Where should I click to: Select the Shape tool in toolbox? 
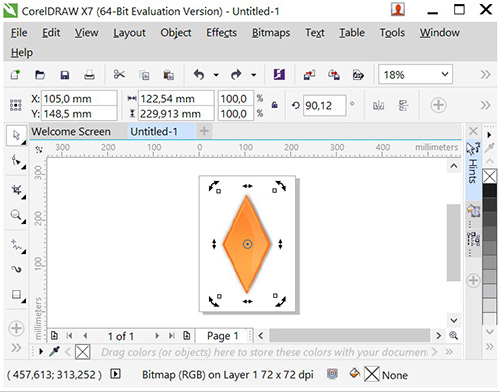click(x=16, y=161)
